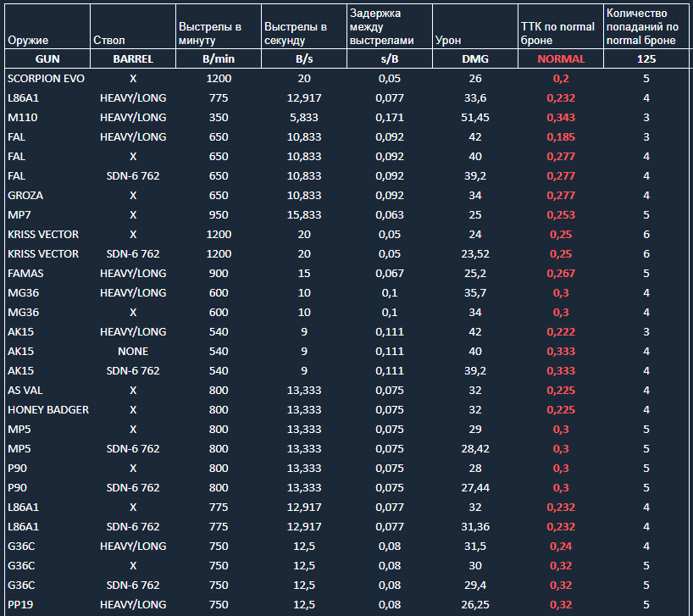The width and height of the screenshot is (693, 616).
Task: Click MP7 rate of fire 950
Action: (219, 214)
